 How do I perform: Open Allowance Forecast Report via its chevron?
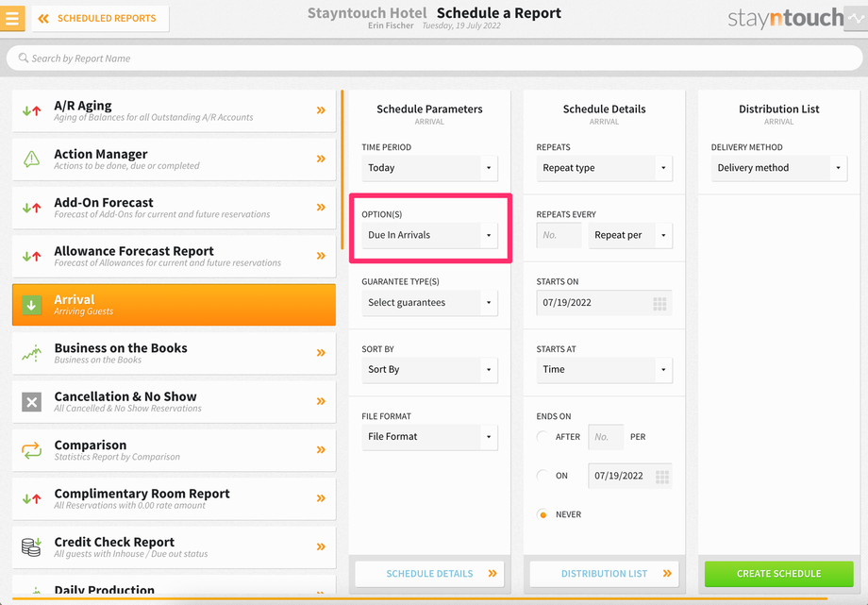point(321,256)
